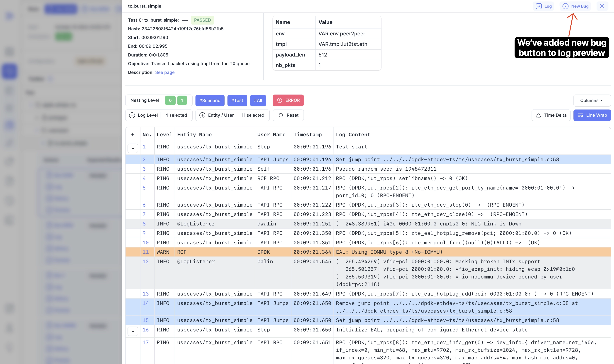The image size is (614, 364).
Task: Toggle nesting level 1 filter
Action: point(182,100)
